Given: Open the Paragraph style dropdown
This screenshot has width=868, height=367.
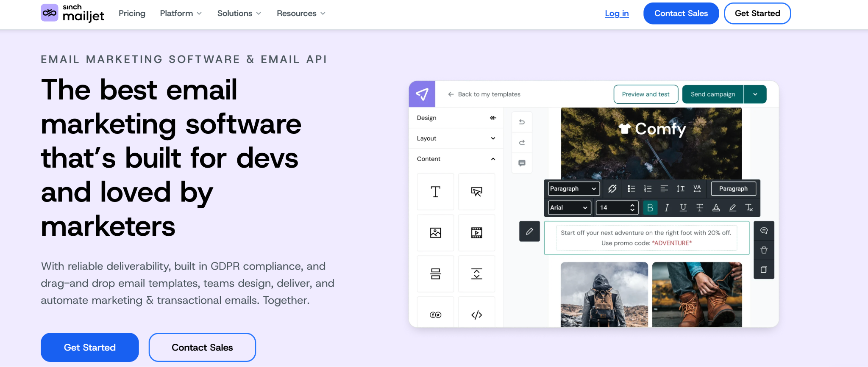Looking at the screenshot, I should (x=574, y=189).
